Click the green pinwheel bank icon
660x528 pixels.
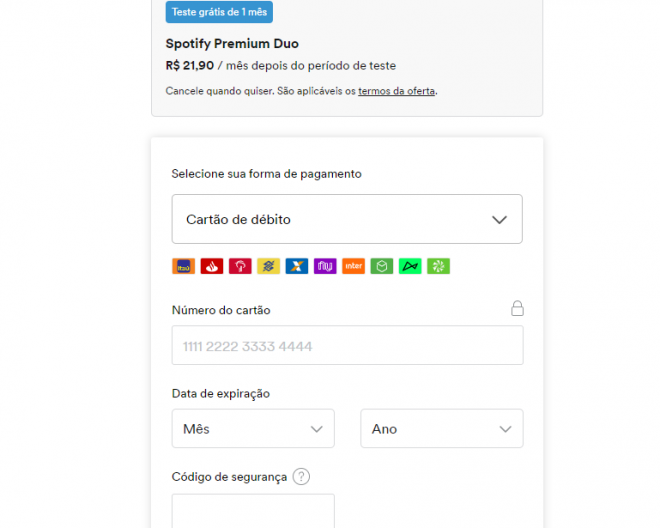(x=439, y=266)
